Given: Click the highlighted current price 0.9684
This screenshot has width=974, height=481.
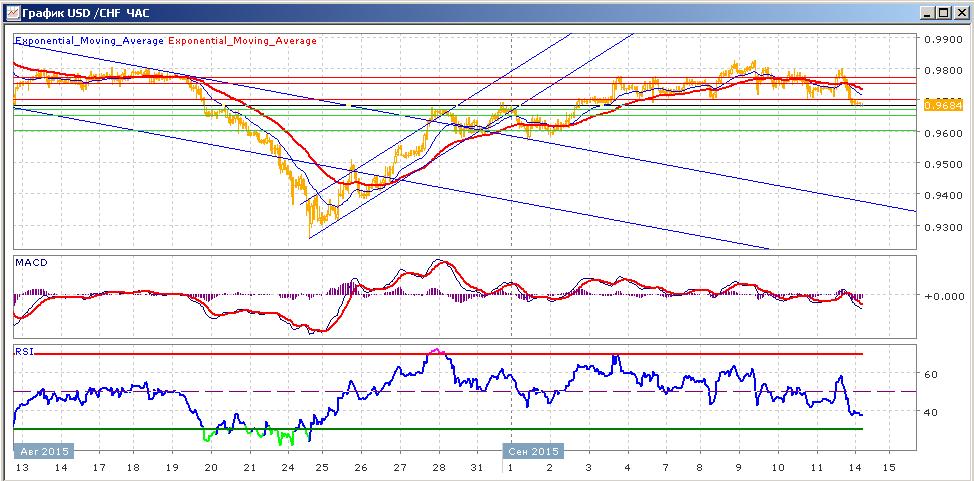Looking at the screenshot, I should coord(943,106).
